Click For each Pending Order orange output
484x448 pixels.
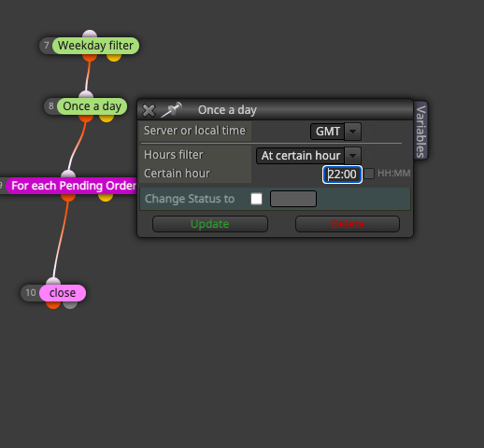68,198
